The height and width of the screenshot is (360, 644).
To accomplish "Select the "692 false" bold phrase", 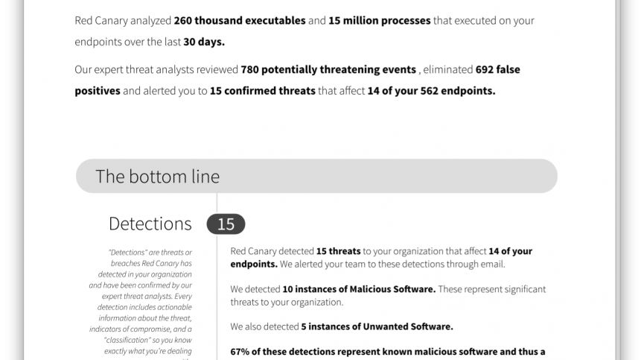I will click(497, 69).
